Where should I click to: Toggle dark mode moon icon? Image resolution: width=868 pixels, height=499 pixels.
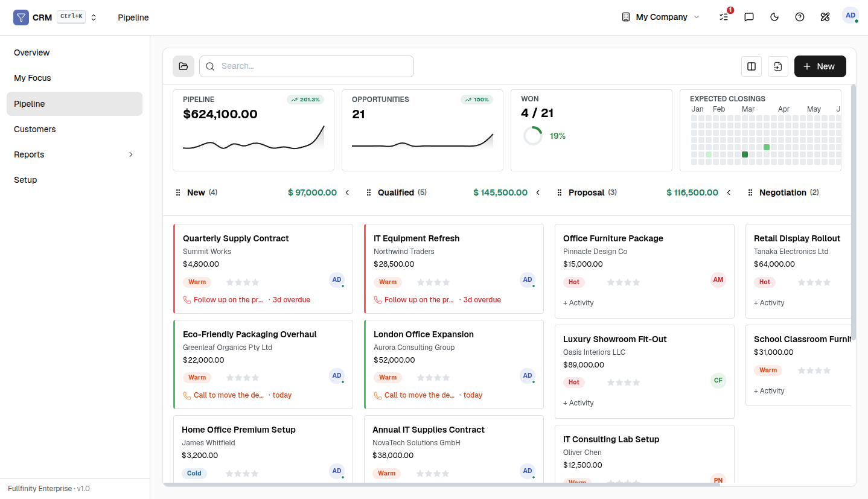[x=774, y=17]
